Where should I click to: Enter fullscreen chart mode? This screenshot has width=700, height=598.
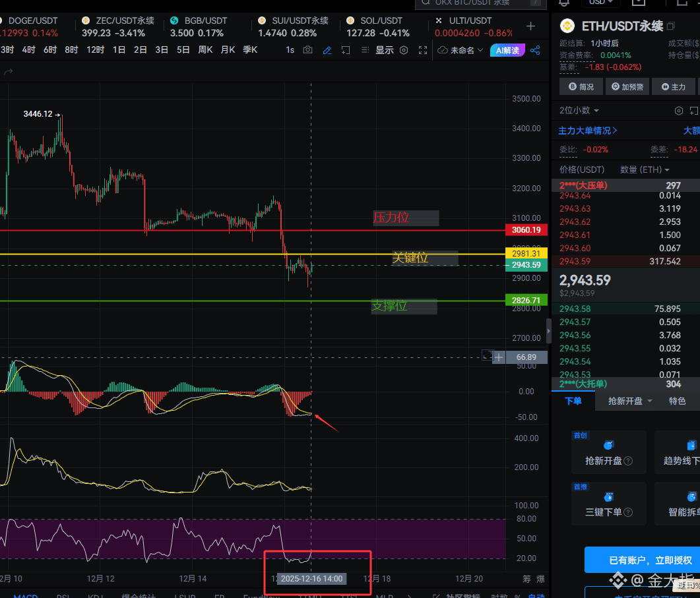(423, 50)
